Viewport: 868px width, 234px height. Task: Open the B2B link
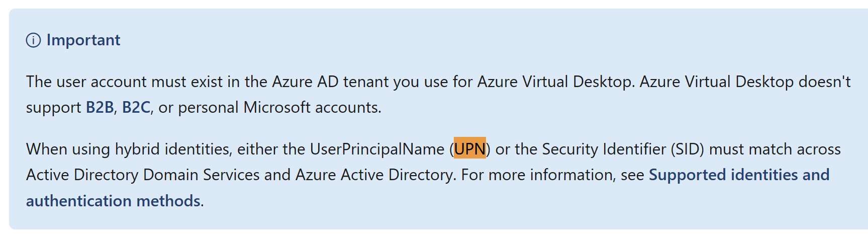(100, 108)
